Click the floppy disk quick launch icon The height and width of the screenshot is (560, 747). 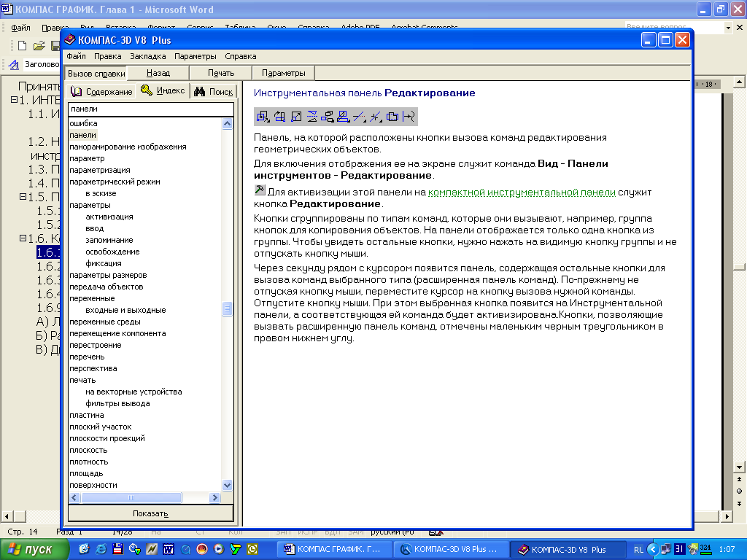[x=117, y=549]
